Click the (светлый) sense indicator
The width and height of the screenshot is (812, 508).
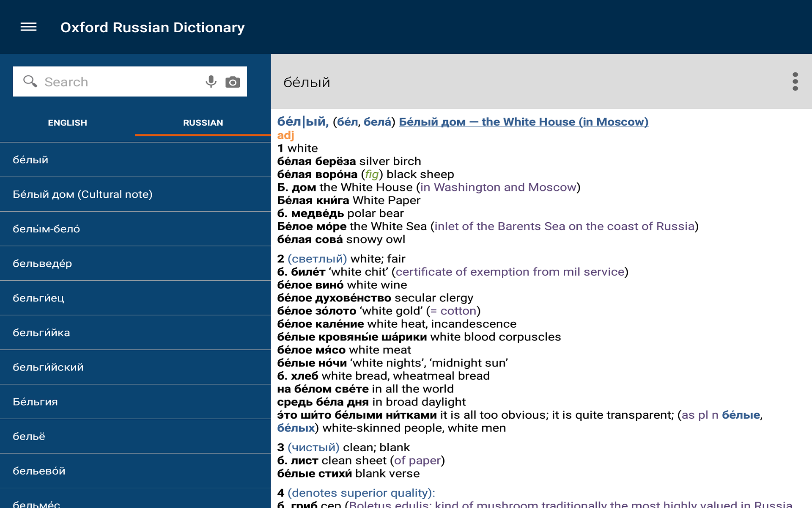coord(317,259)
